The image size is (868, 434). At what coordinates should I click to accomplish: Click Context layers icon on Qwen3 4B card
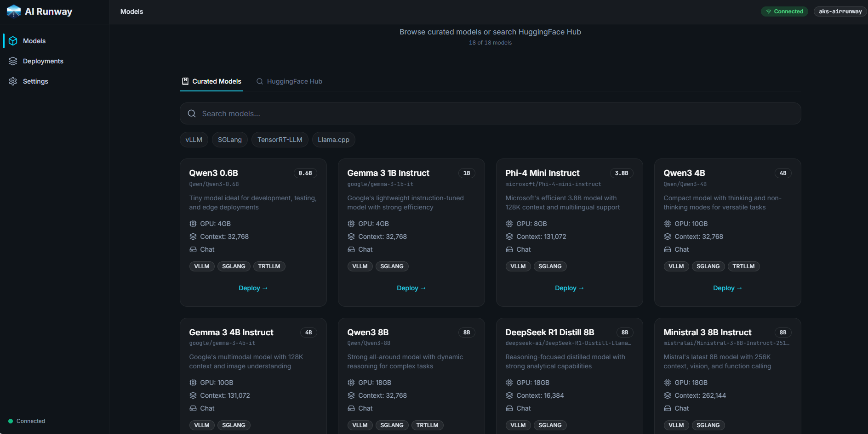[x=668, y=237]
